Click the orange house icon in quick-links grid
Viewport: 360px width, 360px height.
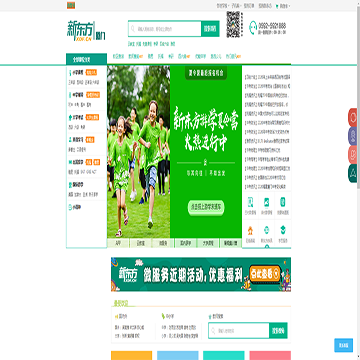(x=250, y=230)
